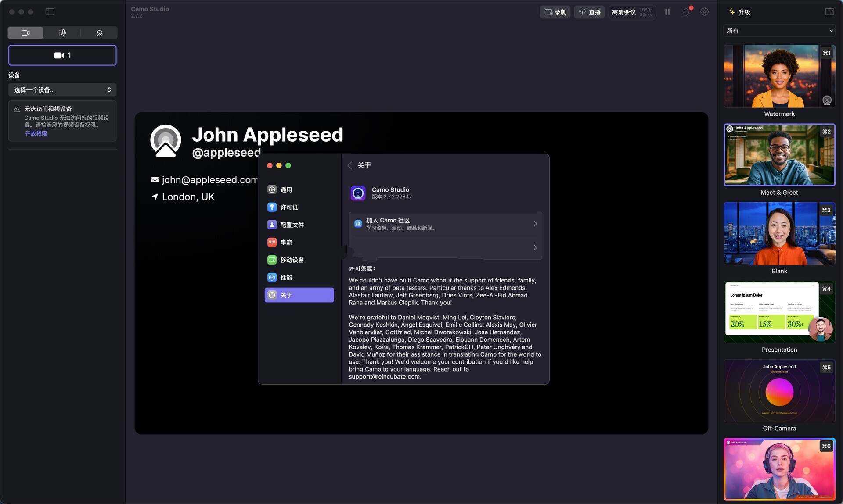Select the template thumbnail labeled ⌘6
This screenshot has width=843, height=504.
coord(779,469)
